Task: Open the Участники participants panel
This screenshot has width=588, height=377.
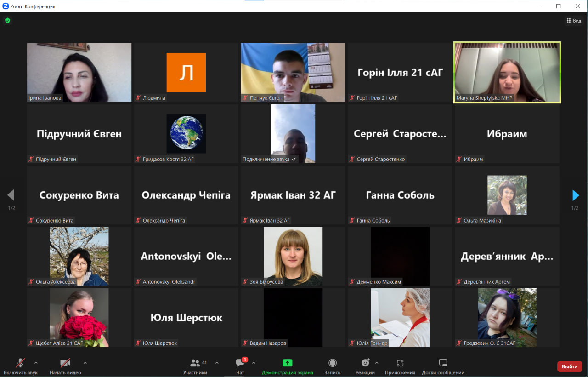Action: (195, 366)
